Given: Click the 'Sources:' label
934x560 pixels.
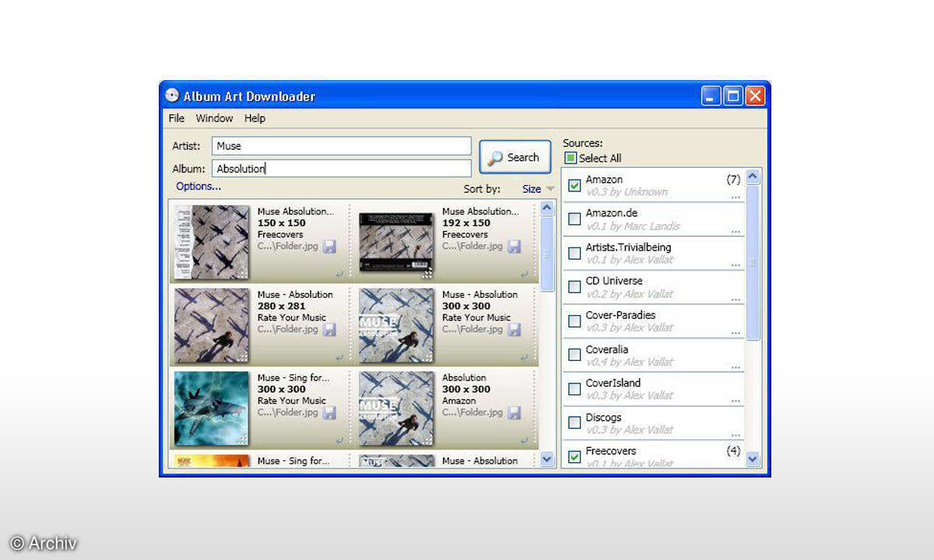Looking at the screenshot, I should 583,143.
